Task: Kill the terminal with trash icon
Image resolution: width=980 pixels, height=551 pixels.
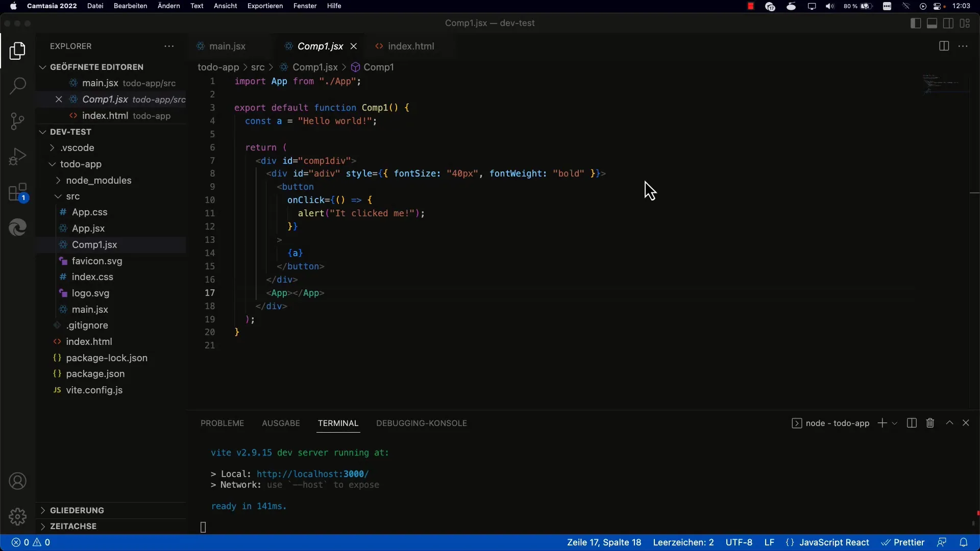Action: pyautogui.click(x=930, y=423)
